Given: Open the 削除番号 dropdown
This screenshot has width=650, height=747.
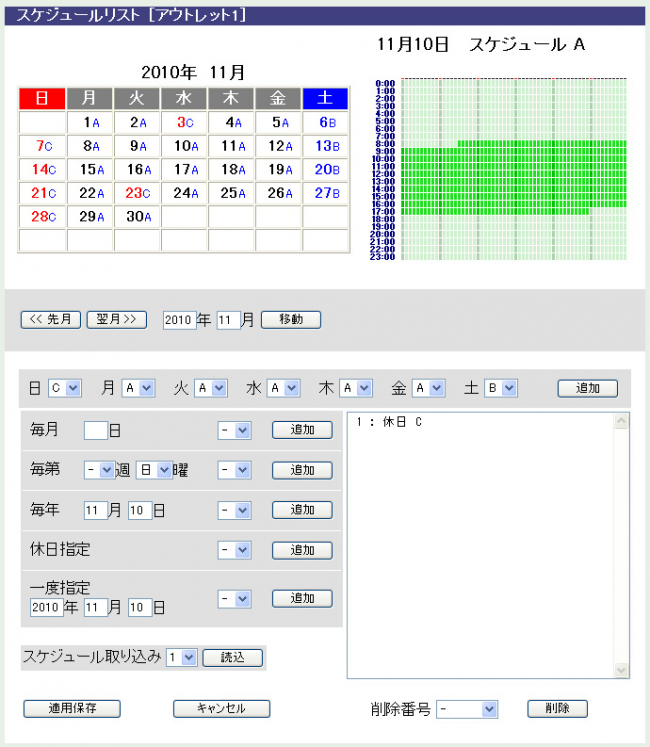Looking at the screenshot, I should [x=467, y=709].
